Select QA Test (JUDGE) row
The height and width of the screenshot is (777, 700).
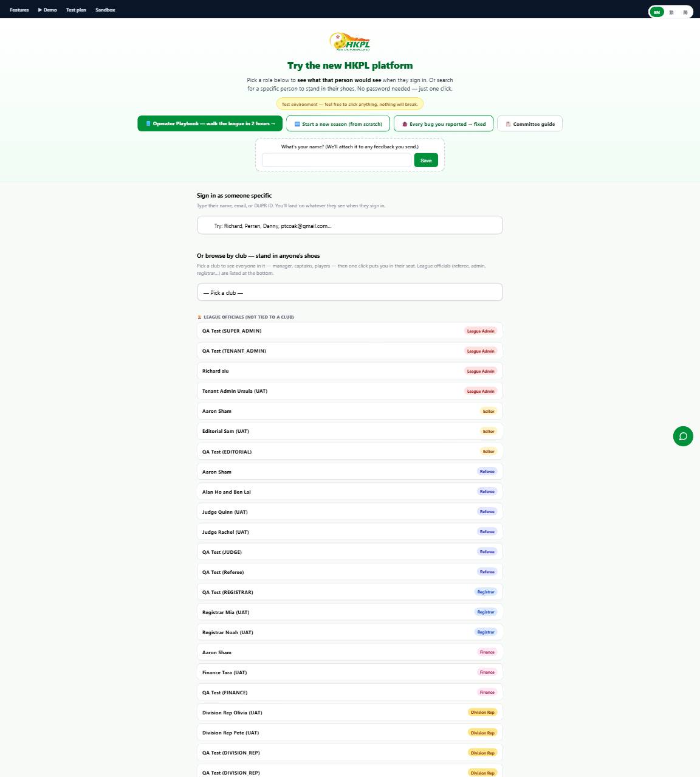pyautogui.click(x=350, y=552)
